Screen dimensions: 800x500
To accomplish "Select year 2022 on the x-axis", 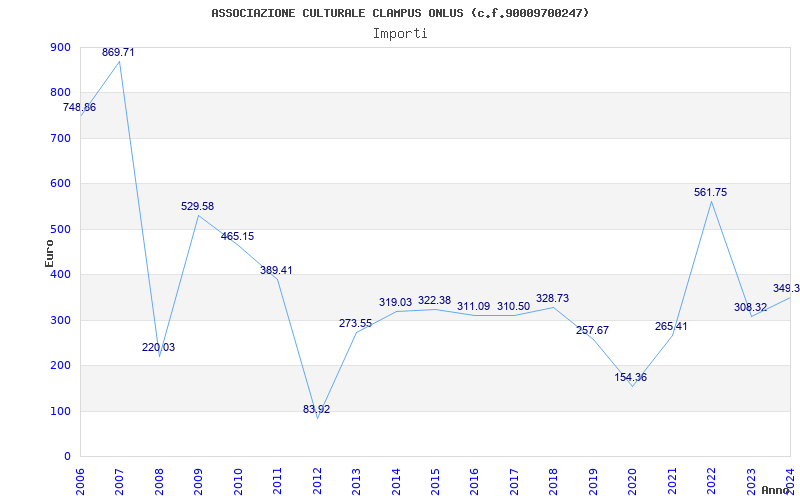I will [711, 481].
